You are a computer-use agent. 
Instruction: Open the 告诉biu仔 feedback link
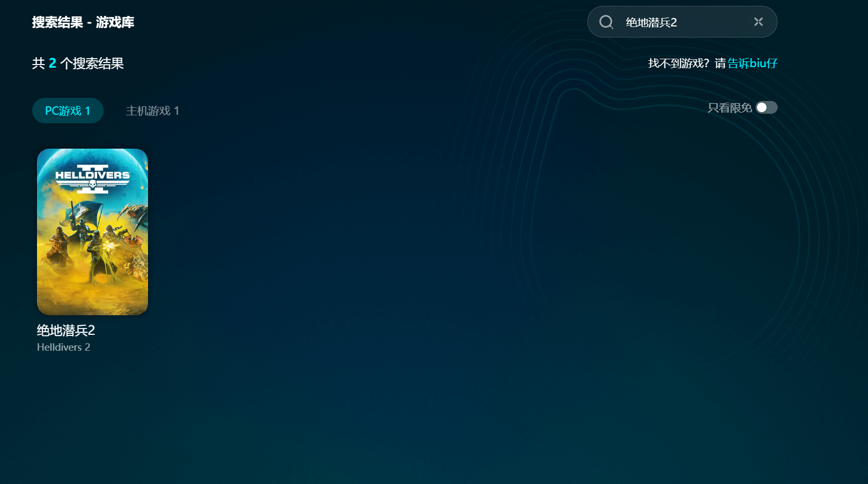pos(752,63)
